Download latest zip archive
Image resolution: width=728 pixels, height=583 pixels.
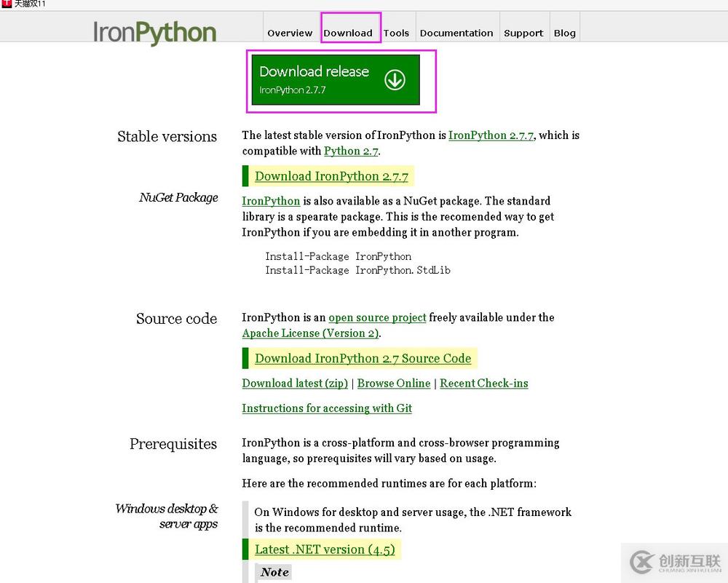(x=294, y=384)
